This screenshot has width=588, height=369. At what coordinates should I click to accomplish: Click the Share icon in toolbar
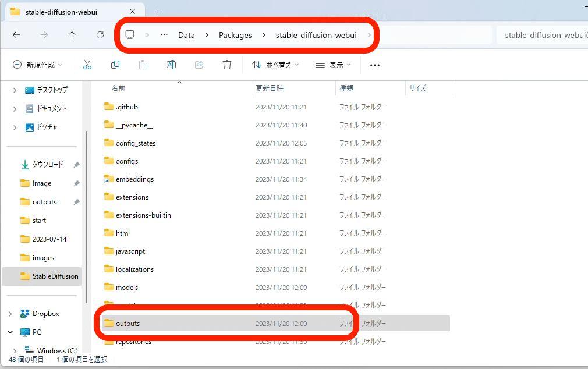coord(199,65)
